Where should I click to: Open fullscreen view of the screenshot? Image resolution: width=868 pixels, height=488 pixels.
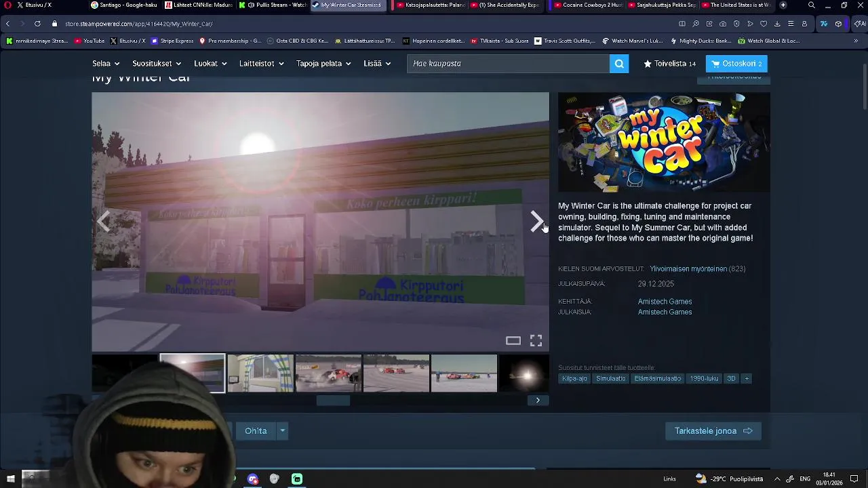click(536, 340)
